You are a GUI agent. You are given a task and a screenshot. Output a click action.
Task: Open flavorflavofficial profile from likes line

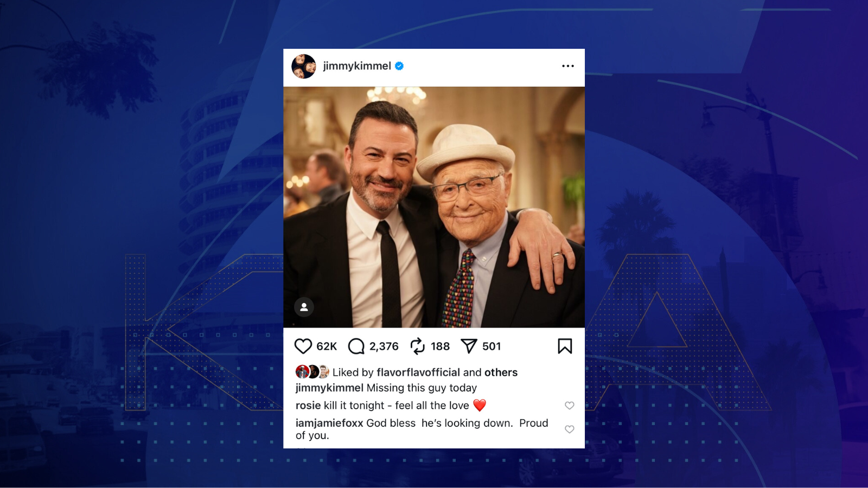tap(418, 373)
